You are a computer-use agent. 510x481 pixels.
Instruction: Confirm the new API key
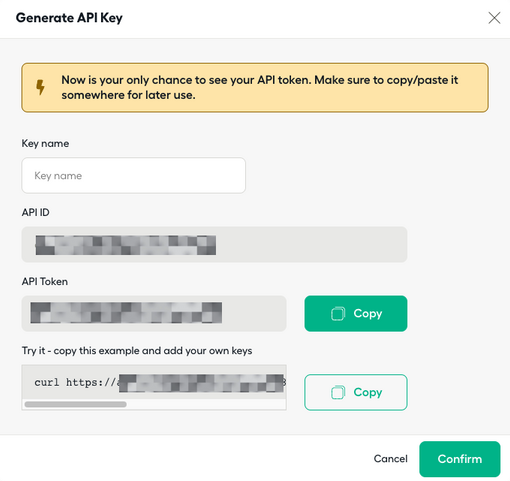[460, 459]
